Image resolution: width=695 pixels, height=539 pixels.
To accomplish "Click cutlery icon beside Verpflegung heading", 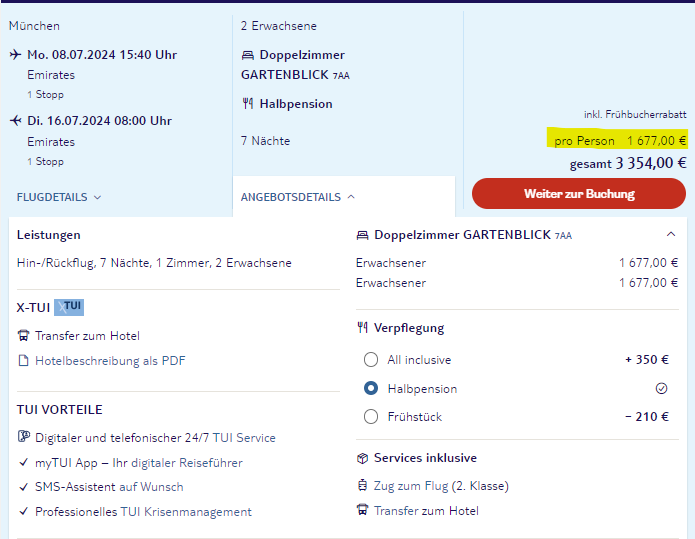I will [x=363, y=328].
